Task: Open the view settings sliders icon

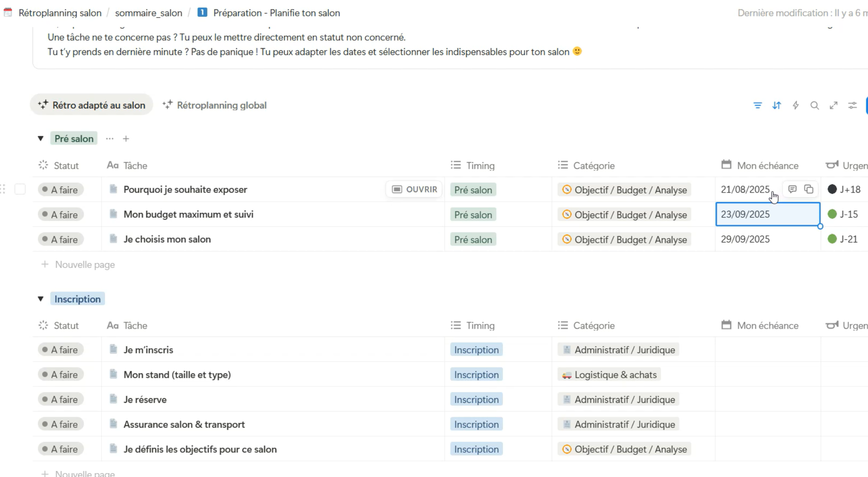Action: (853, 105)
